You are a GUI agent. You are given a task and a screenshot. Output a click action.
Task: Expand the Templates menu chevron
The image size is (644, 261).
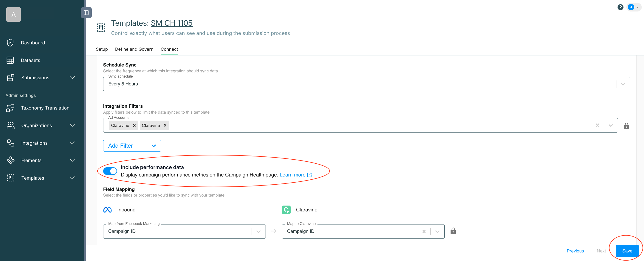pos(72,178)
